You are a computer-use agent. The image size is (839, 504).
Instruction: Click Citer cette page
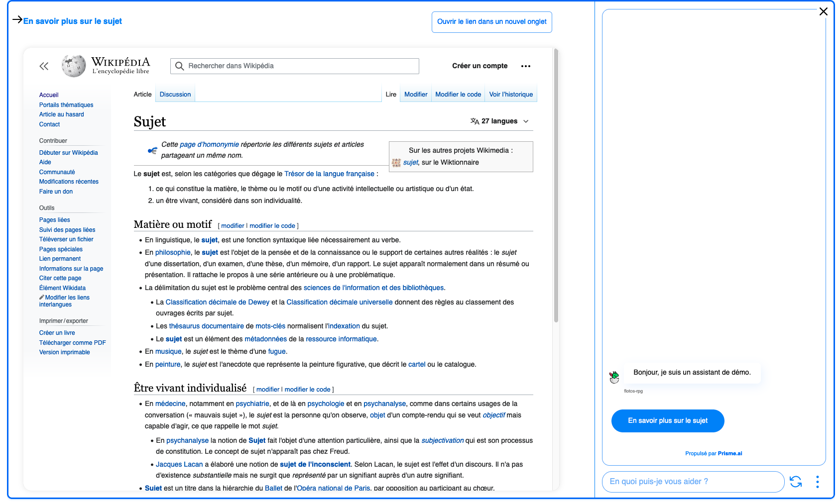[60, 278]
